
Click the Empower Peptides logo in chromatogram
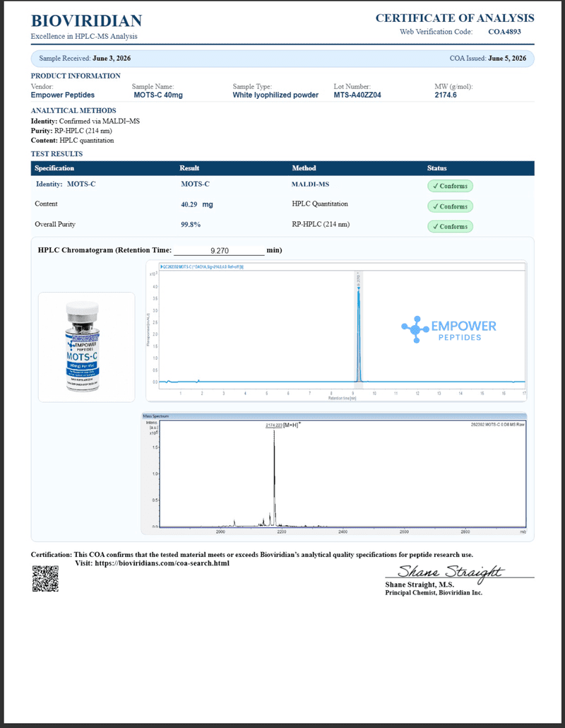click(448, 329)
